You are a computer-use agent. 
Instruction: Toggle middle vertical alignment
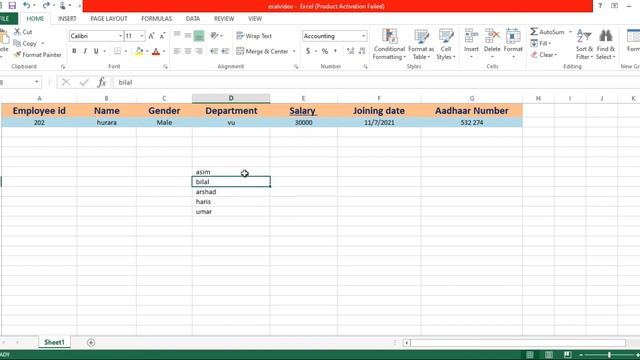pyautogui.click(x=188, y=36)
